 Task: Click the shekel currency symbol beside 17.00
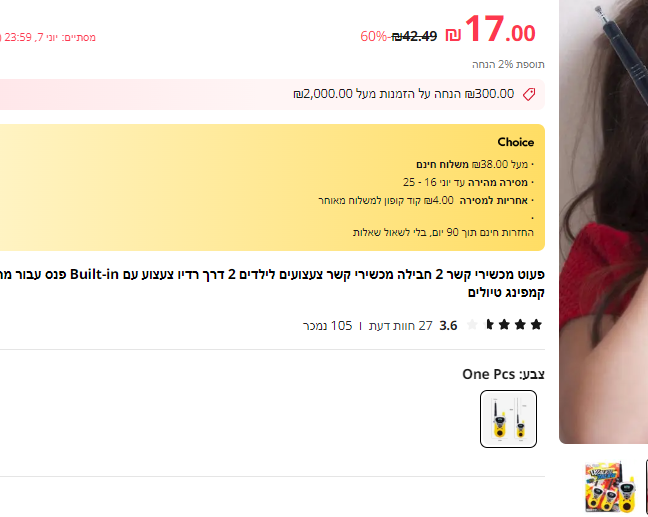pos(453,35)
